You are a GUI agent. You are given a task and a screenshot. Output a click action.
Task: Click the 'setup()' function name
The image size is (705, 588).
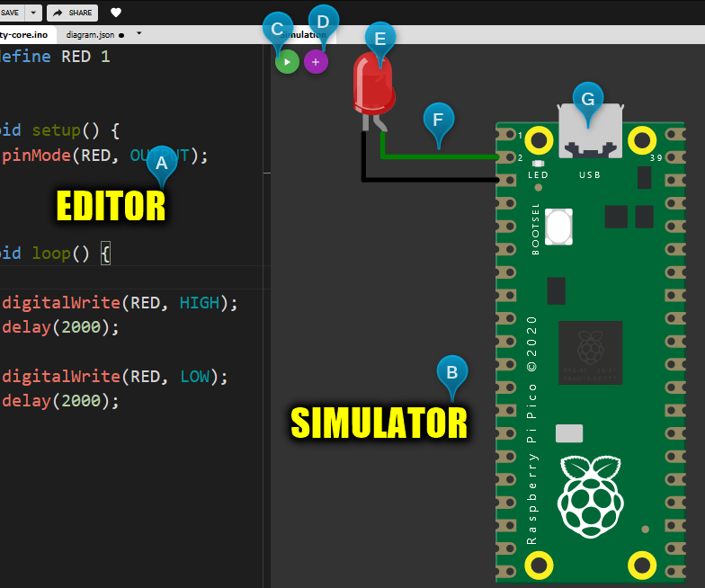point(66,131)
